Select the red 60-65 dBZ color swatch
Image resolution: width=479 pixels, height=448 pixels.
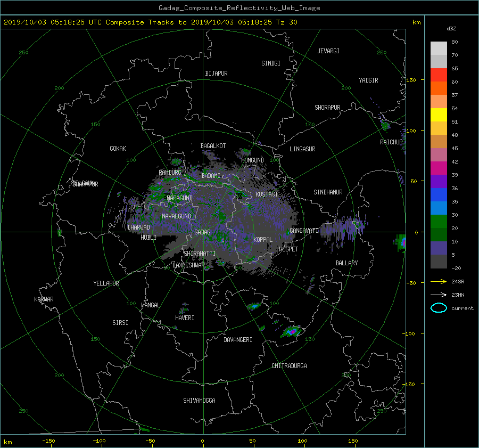pos(439,75)
